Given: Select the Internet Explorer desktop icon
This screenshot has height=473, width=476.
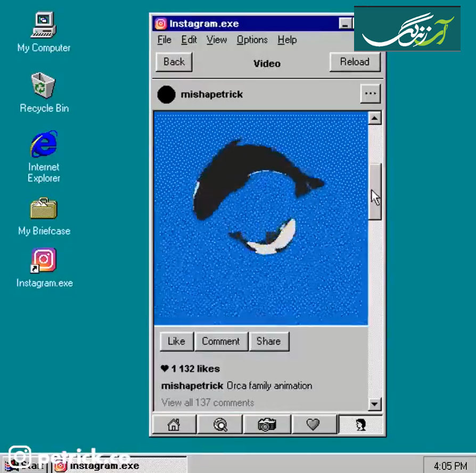Looking at the screenshot, I should (44, 156).
